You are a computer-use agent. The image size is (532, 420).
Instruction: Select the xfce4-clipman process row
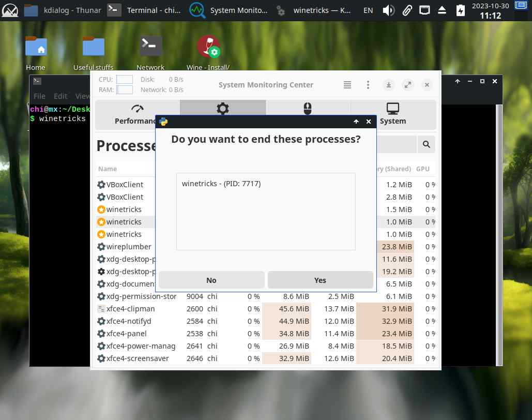coord(266,309)
